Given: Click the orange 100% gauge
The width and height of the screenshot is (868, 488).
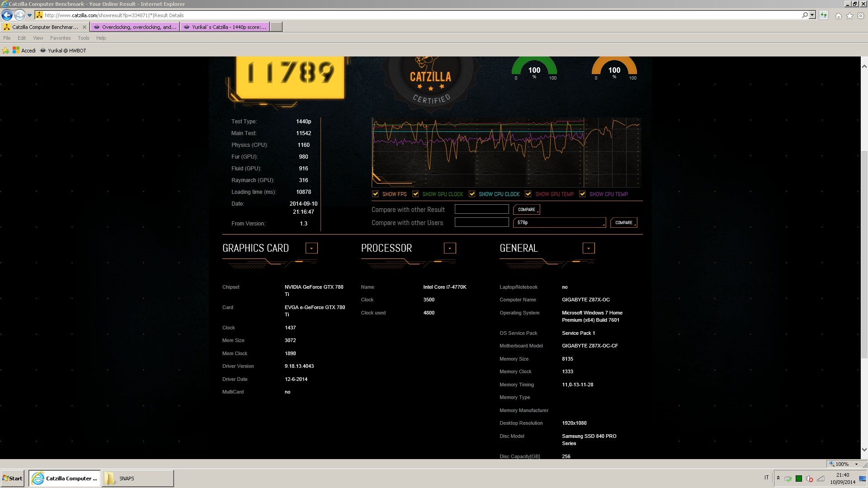Looking at the screenshot, I should click(614, 69).
